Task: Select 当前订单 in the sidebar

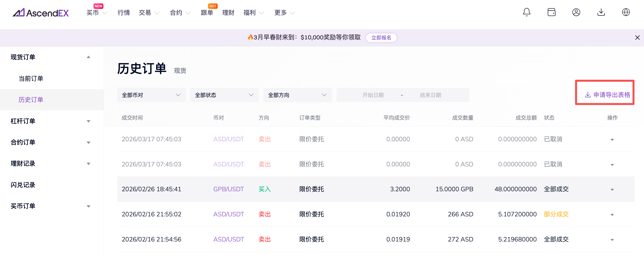Action: (31, 79)
